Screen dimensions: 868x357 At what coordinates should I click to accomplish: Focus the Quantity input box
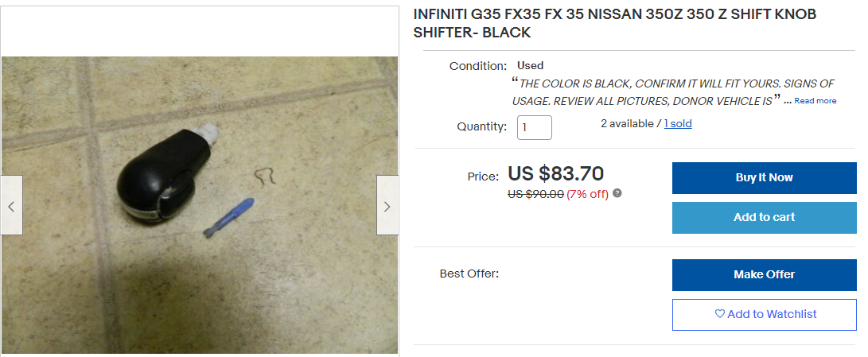point(534,127)
